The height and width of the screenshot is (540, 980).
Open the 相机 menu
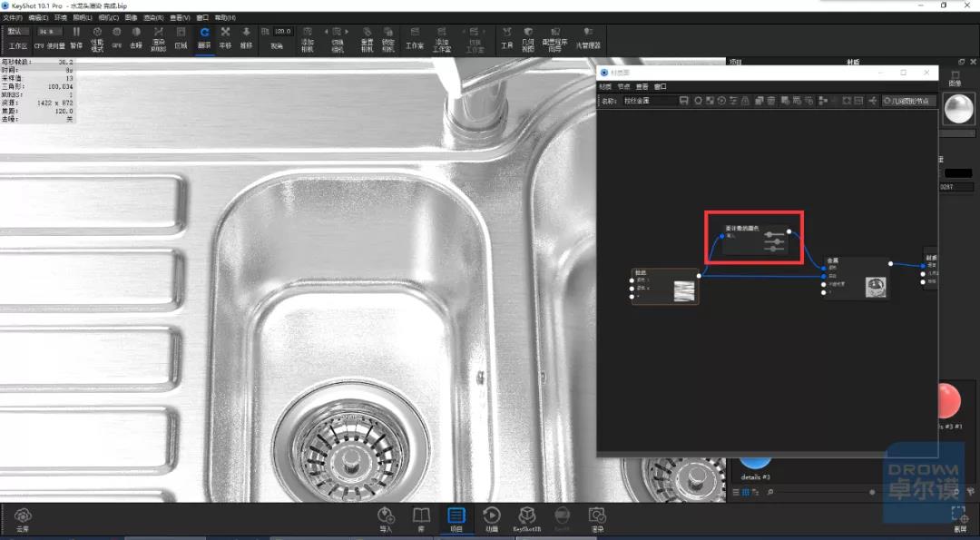point(108,18)
